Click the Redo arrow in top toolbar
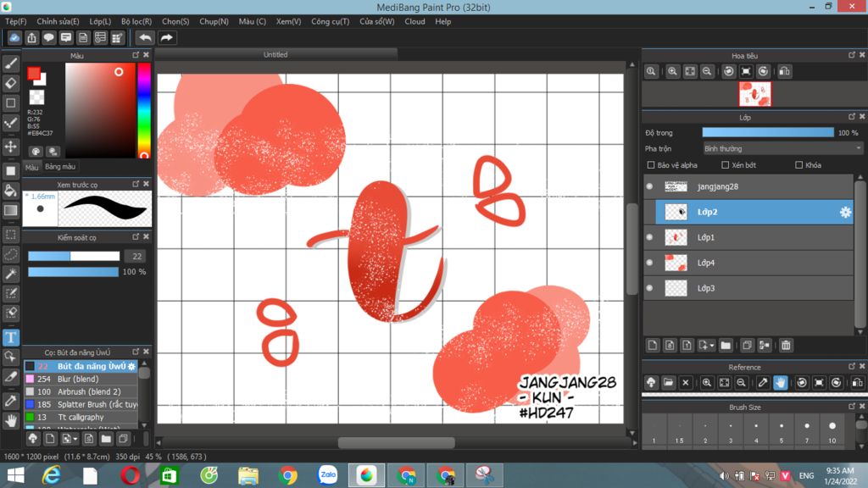The height and width of the screenshot is (488, 868). pos(166,37)
